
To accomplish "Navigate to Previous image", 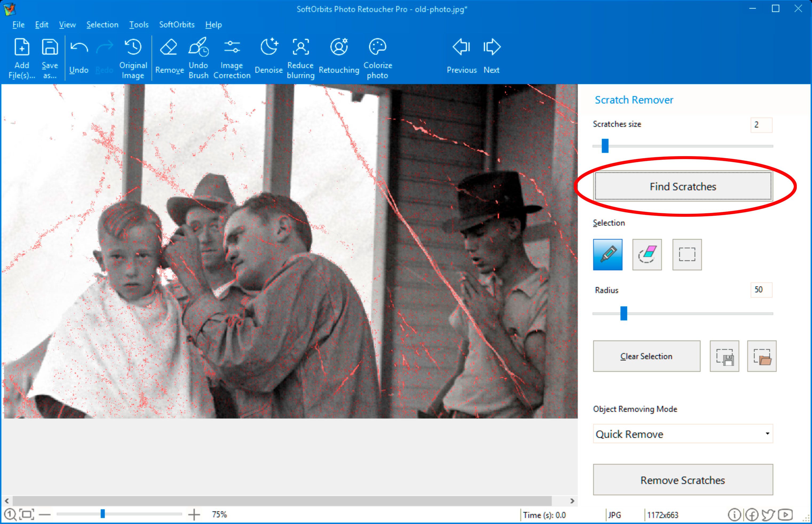I will click(461, 56).
